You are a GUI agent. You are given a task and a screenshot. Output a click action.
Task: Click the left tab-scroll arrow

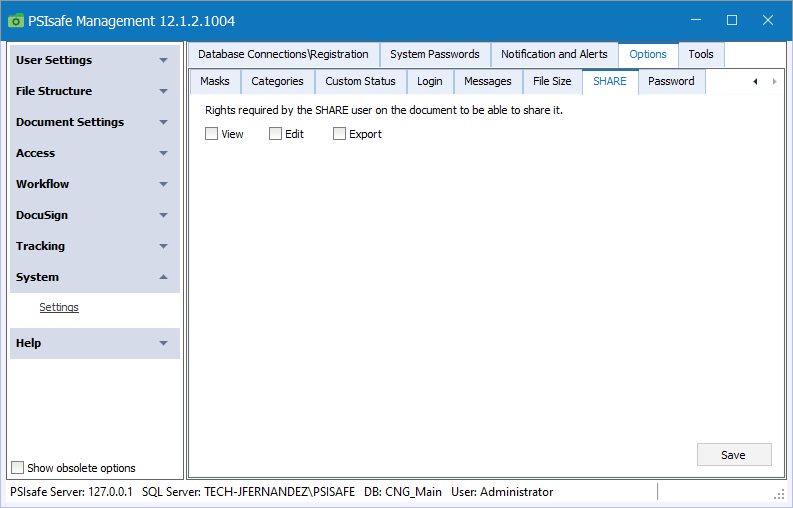[755, 81]
